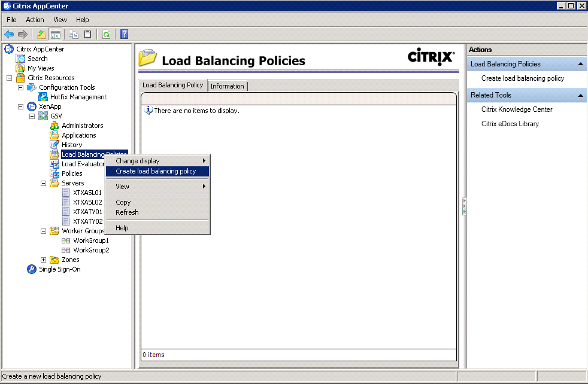
Task: Click the Forward arrow toolbar icon
Action: (23, 35)
